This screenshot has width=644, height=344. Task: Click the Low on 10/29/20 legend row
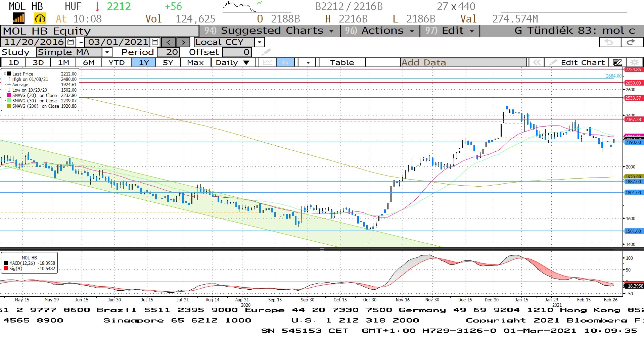pos(42,90)
